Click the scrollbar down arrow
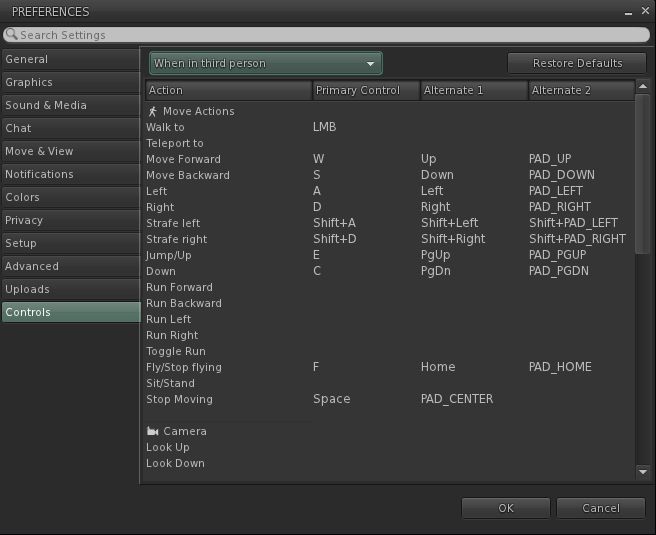The height and width of the screenshot is (535, 656). (642, 471)
